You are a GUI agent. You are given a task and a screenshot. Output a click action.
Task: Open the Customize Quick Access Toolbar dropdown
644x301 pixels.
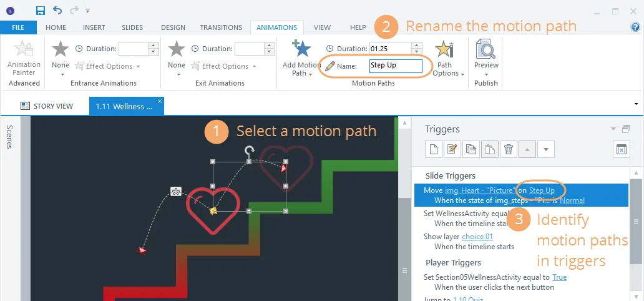point(87,11)
